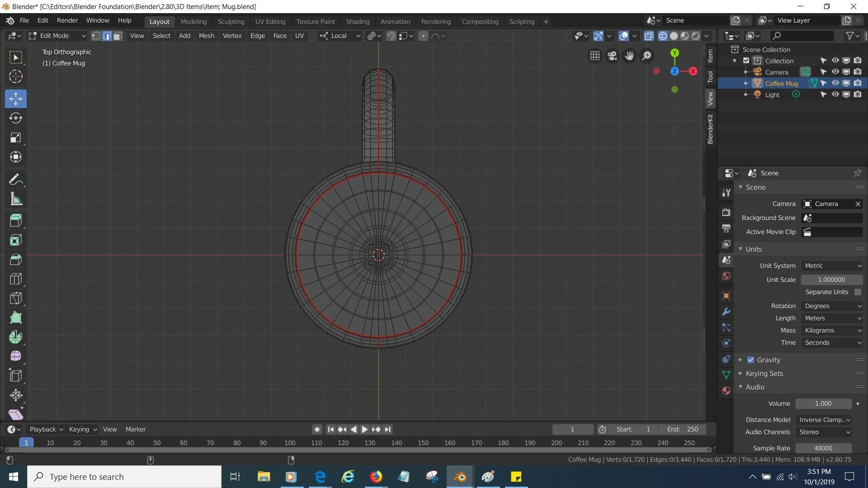The height and width of the screenshot is (488, 868).
Task: Open the Length units dropdown
Action: click(x=832, y=319)
